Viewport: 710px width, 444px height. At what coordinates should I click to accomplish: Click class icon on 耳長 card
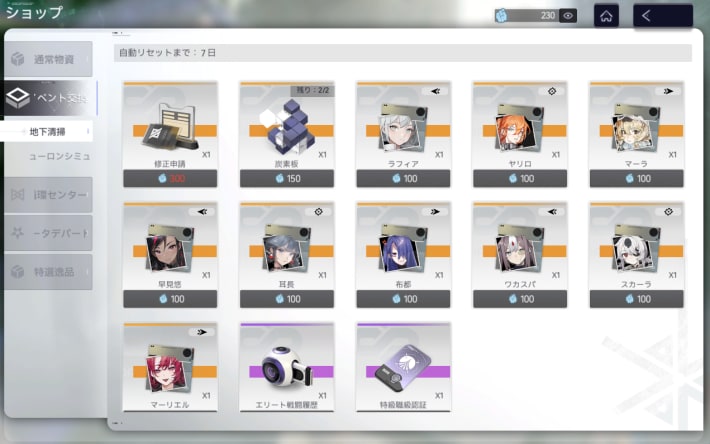click(x=319, y=211)
